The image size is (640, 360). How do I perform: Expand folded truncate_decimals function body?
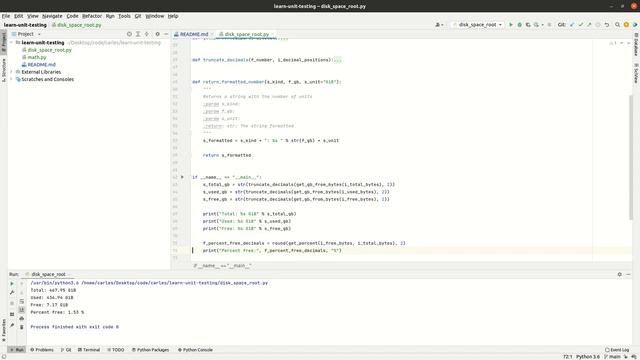tap(337, 60)
